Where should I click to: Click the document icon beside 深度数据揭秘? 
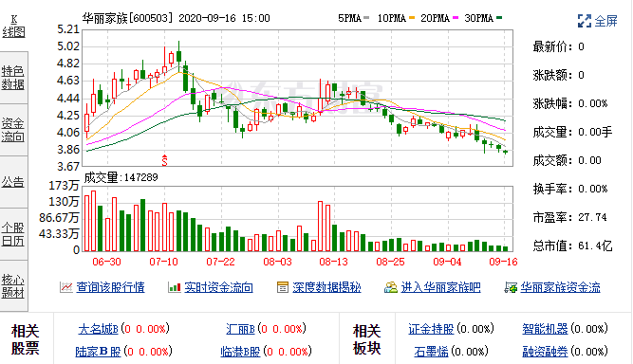pyautogui.click(x=283, y=287)
